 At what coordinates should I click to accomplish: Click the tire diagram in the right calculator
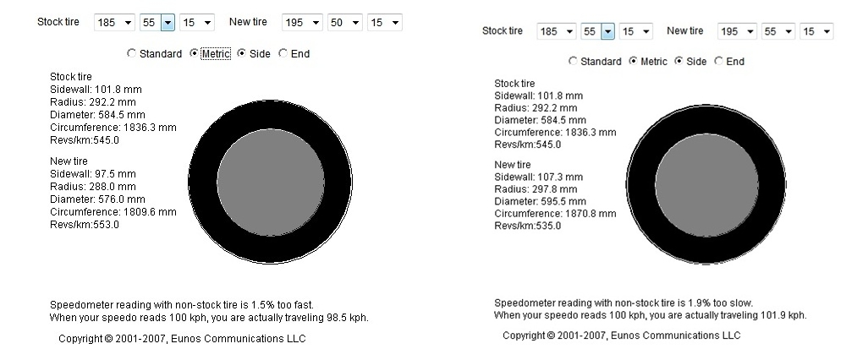pyautogui.click(x=706, y=184)
